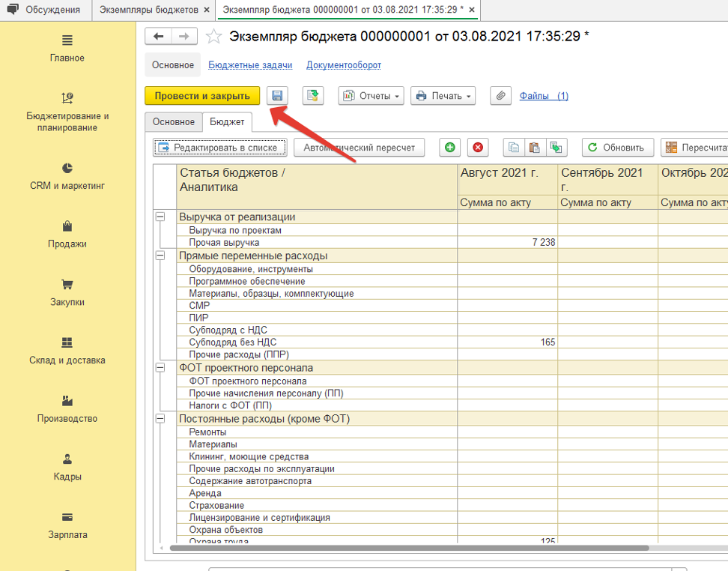Switch to the Бюджет tab
Image resolution: width=728 pixels, height=571 pixels.
(227, 121)
